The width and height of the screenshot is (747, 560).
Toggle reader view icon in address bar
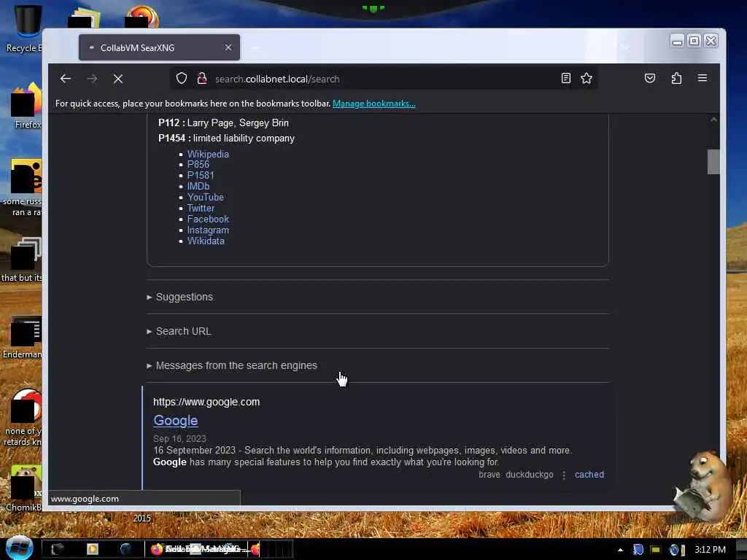coord(565,78)
